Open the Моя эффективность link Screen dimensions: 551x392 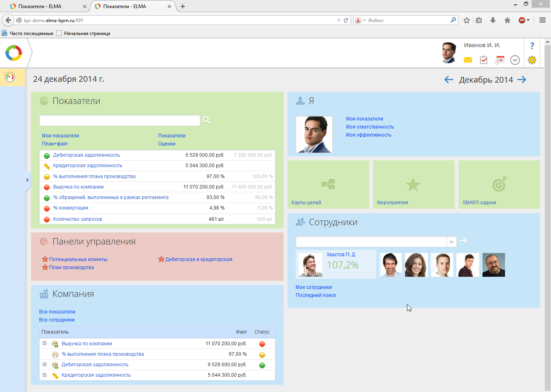tap(369, 135)
